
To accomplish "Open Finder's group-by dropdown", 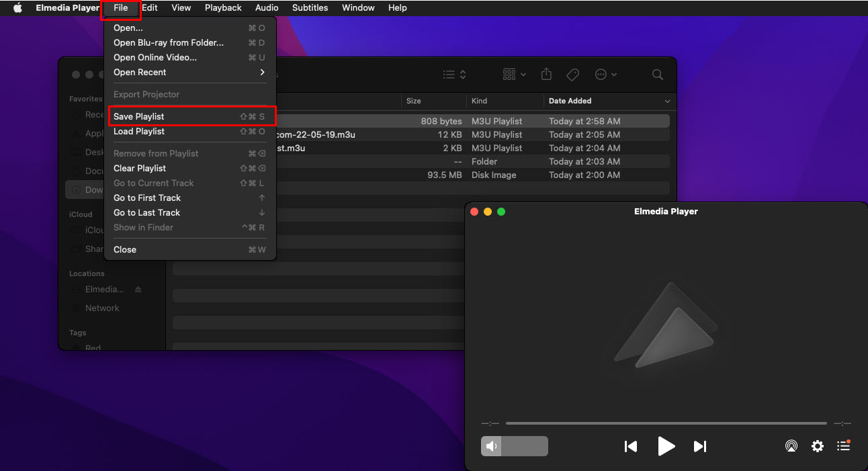I will 515,75.
